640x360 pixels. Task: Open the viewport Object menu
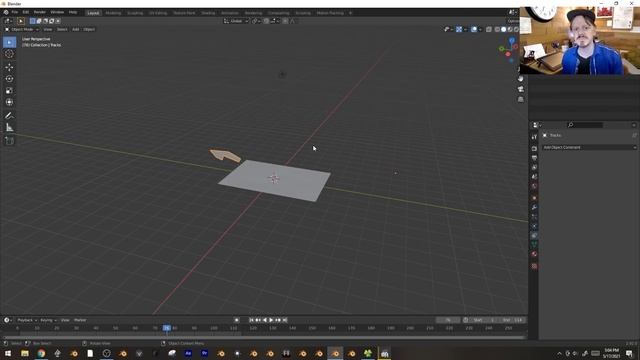click(x=89, y=29)
